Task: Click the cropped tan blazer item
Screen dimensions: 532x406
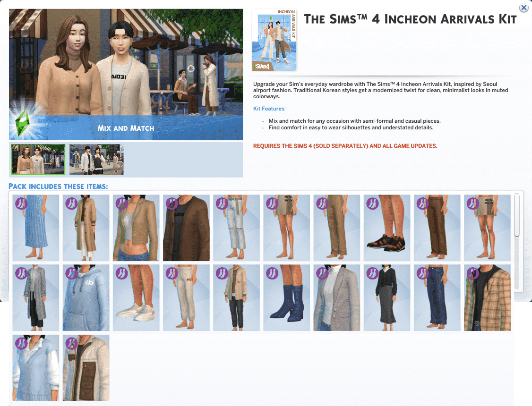Action: click(136, 228)
